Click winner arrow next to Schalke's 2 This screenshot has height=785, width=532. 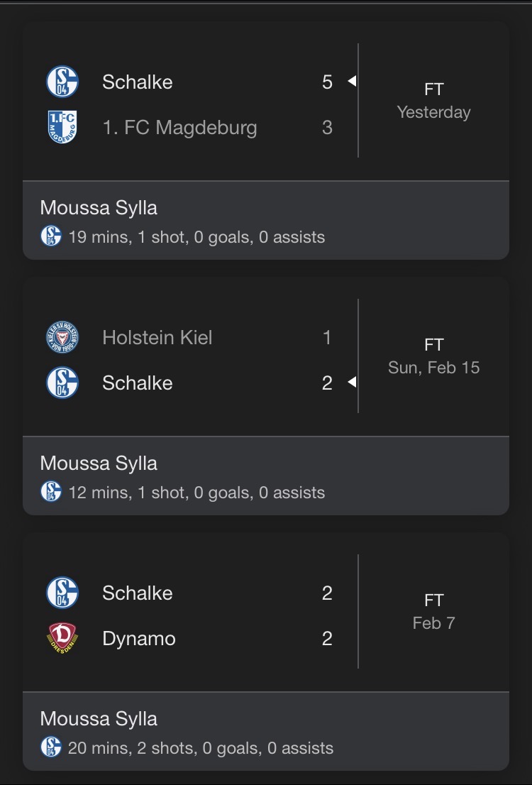[351, 383]
